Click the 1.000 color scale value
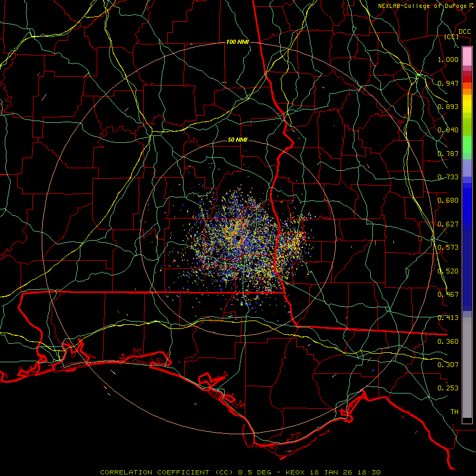The width and height of the screenshot is (476, 476). (x=448, y=59)
